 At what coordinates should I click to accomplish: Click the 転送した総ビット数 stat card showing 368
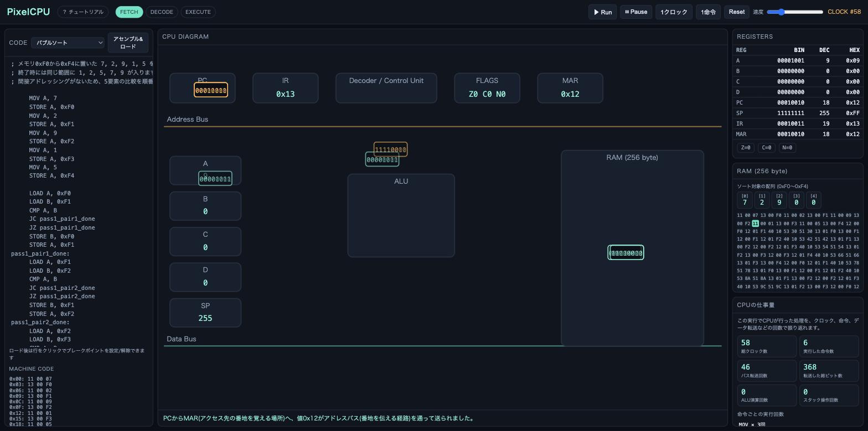tap(829, 371)
